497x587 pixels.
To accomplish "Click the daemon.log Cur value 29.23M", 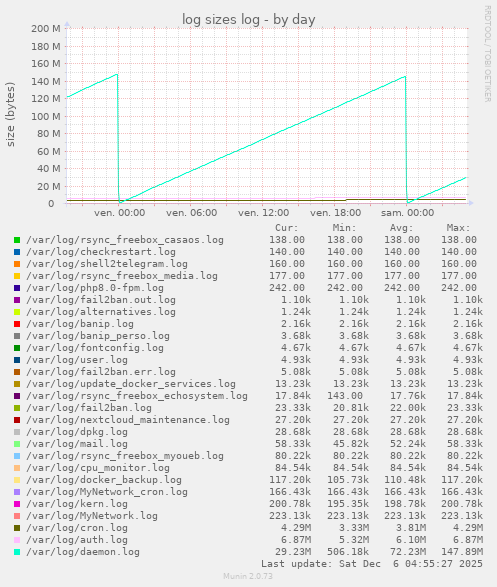I will (x=293, y=552).
